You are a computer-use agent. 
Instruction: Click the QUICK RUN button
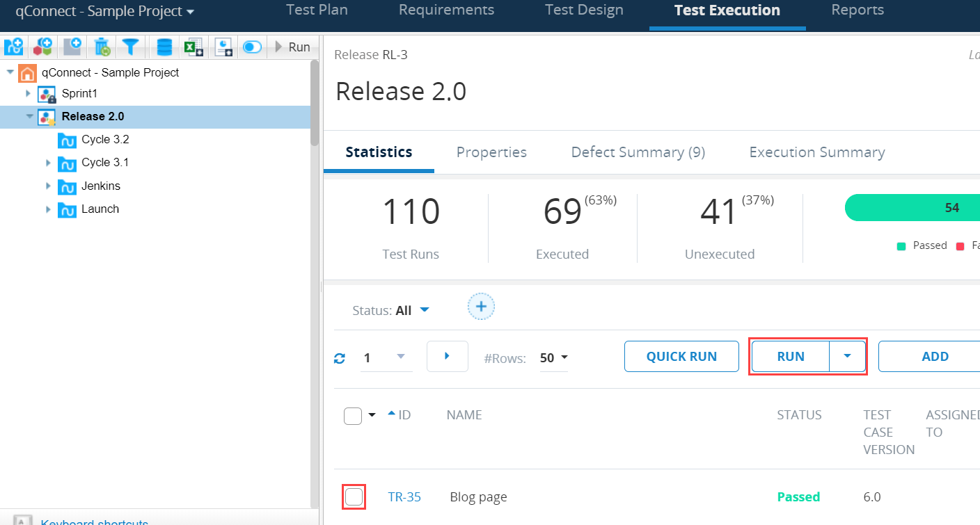pyautogui.click(x=681, y=356)
